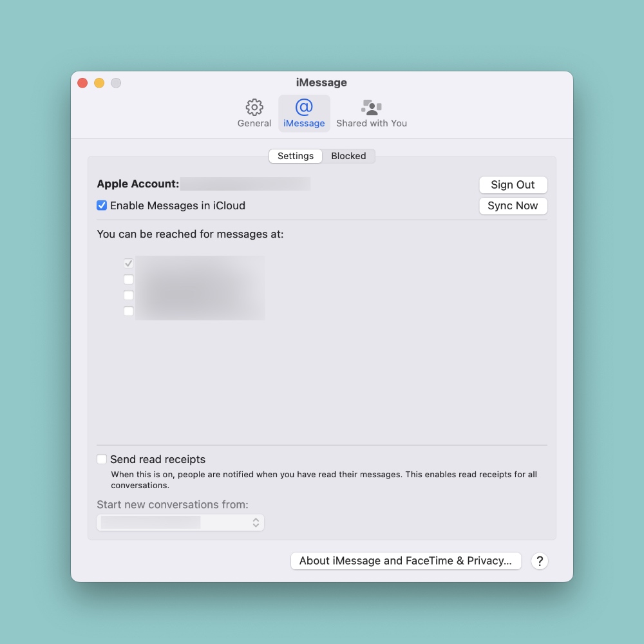This screenshot has width=644, height=644.
Task: Minimize the window using the yellow button
Action: click(99, 82)
